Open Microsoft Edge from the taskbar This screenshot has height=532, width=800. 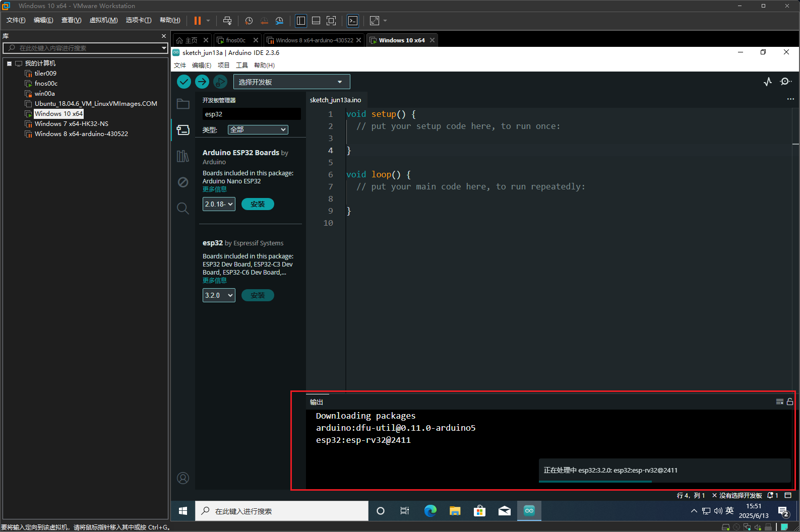click(x=430, y=511)
